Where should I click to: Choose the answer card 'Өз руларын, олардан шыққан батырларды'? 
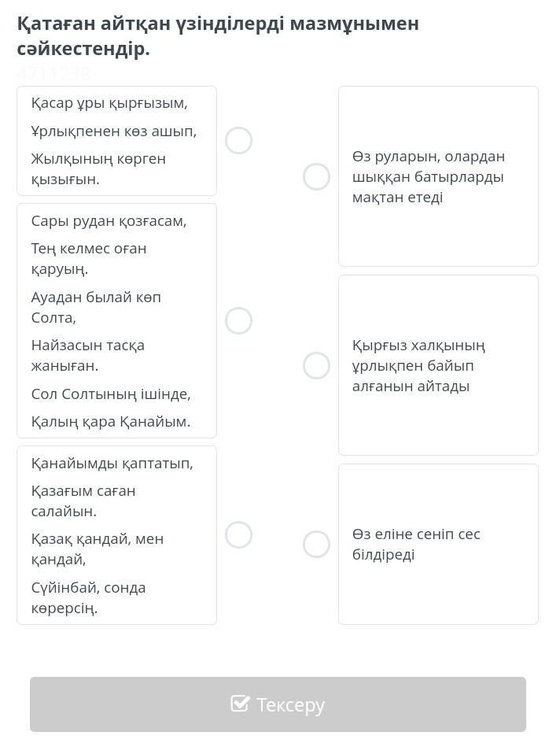point(438,177)
